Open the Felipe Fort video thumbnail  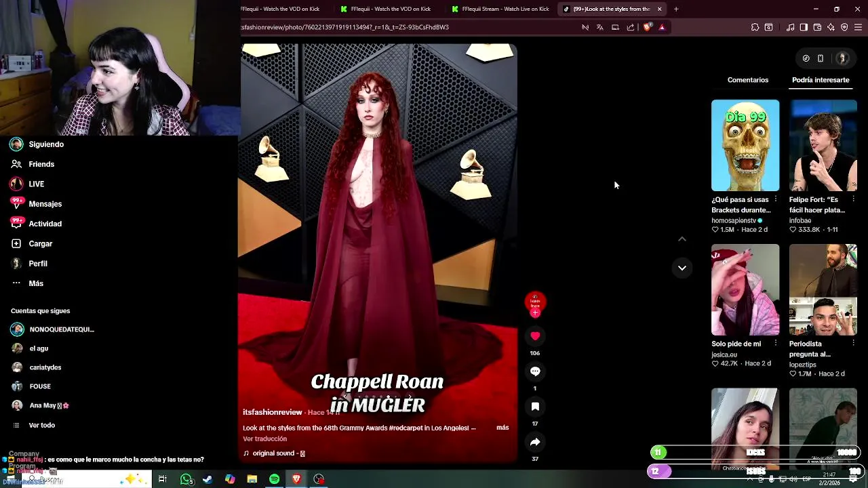(823, 145)
